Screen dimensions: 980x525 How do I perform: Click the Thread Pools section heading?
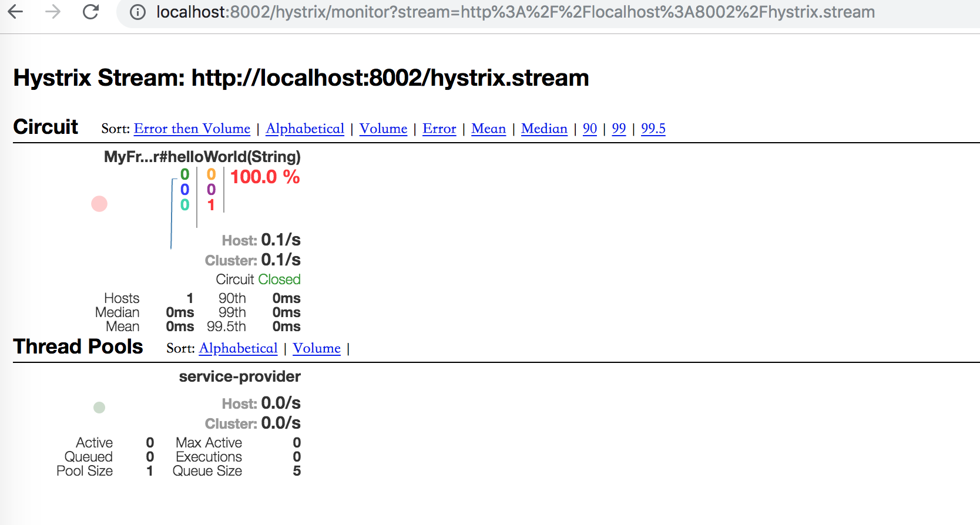[78, 346]
